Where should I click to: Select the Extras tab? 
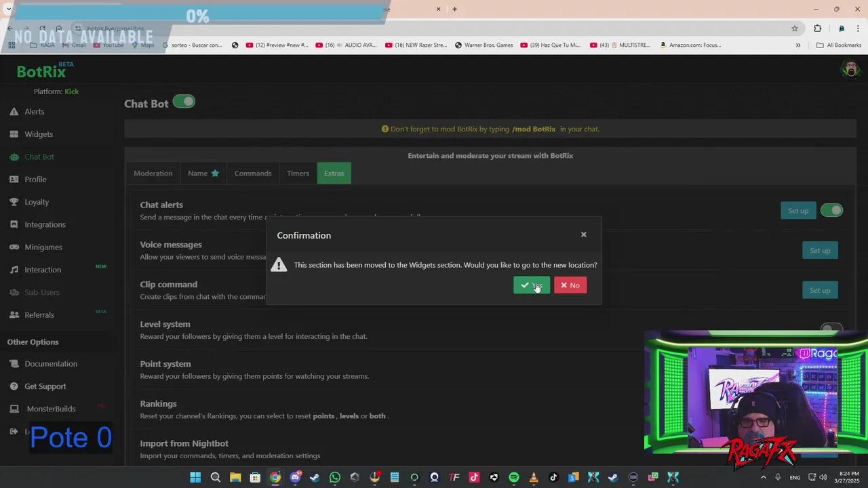[x=334, y=174]
